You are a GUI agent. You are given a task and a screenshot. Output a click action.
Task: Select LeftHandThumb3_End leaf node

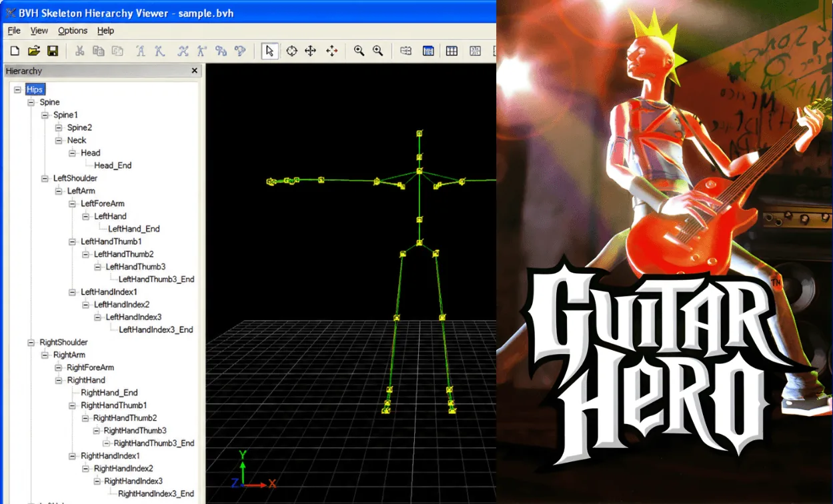pyautogui.click(x=157, y=279)
